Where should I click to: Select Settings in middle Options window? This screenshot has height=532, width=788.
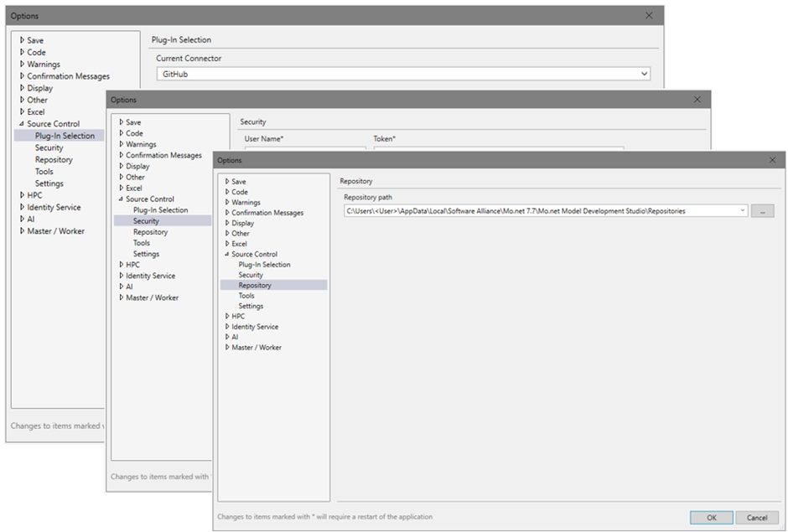[x=146, y=254]
